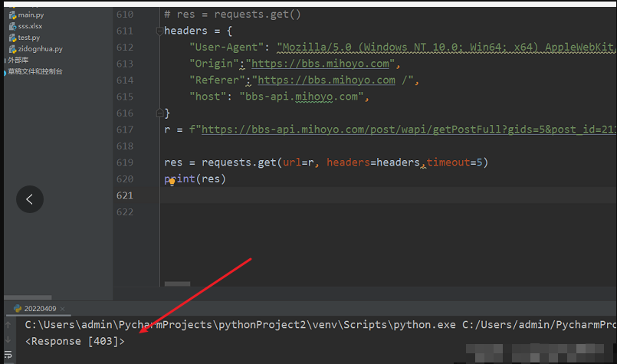Click the yellow intention bulb on line 620
This screenshot has height=364, width=617.
pyautogui.click(x=172, y=182)
